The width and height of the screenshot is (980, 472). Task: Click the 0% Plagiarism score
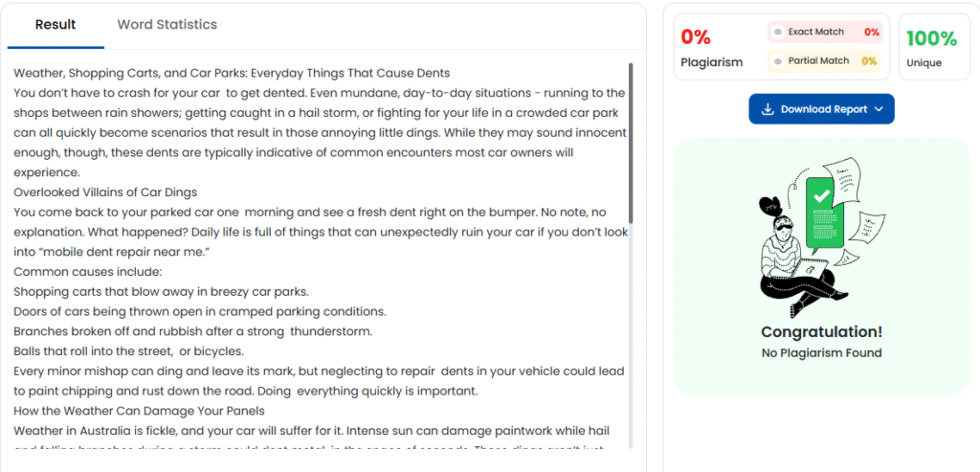tap(696, 38)
